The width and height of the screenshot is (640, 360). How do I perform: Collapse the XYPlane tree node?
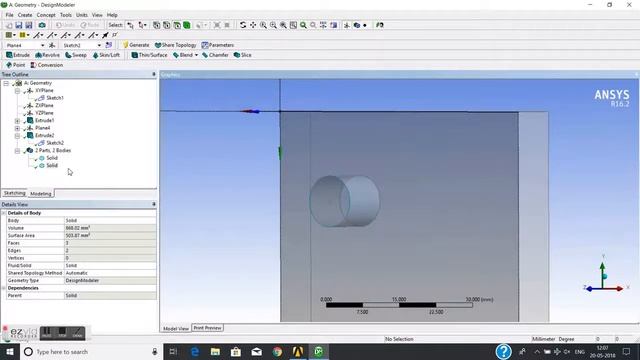[x=17, y=91]
